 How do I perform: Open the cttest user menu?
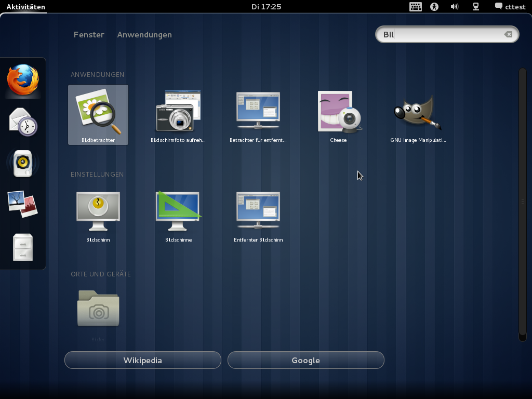click(x=510, y=7)
